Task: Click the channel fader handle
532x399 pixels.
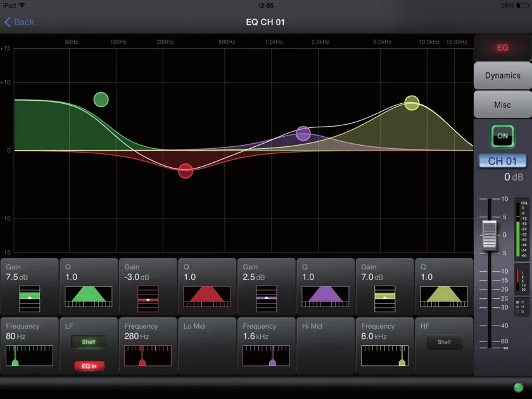Action: (x=489, y=236)
